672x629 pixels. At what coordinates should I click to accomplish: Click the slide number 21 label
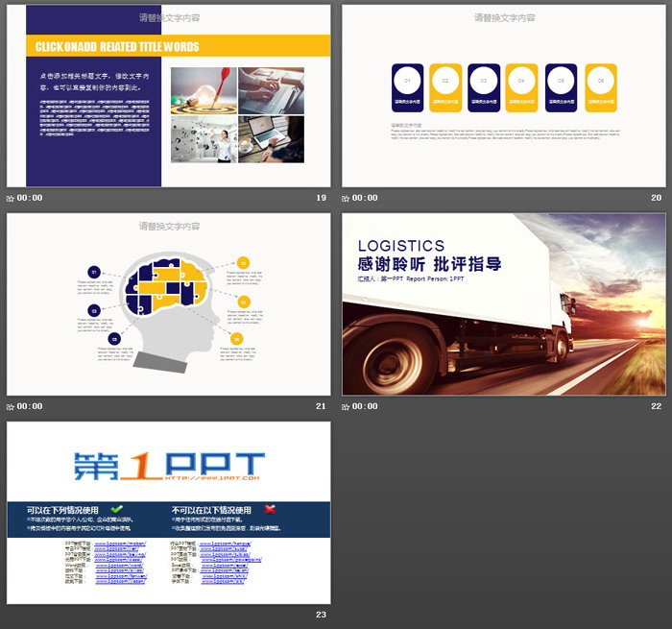[x=322, y=406]
